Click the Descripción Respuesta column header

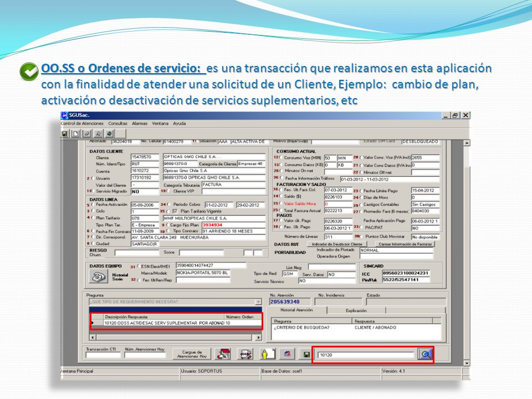tap(163, 316)
